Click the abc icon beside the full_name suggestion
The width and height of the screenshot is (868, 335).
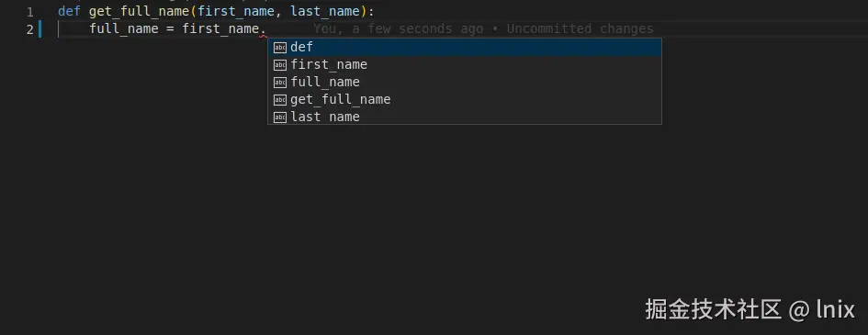point(280,83)
